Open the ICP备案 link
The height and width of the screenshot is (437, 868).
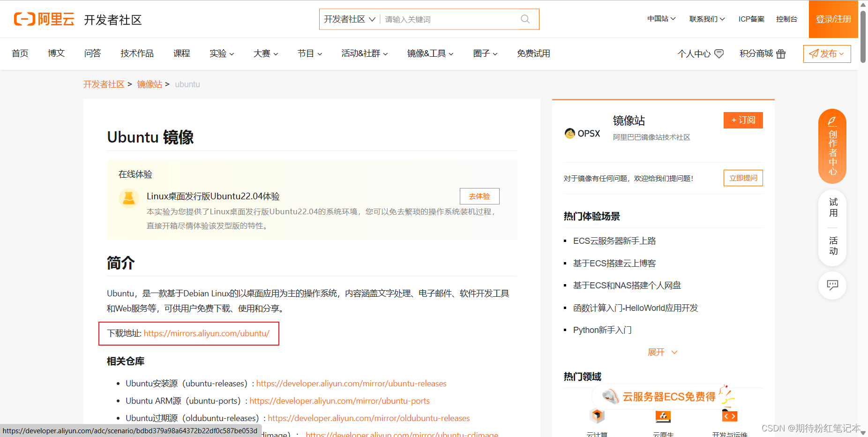[751, 19]
